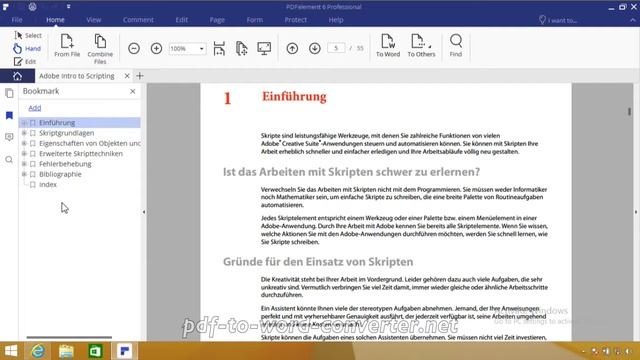Collapse the left panel arrow
This screenshot has width=640, height=360.
pos(144,212)
